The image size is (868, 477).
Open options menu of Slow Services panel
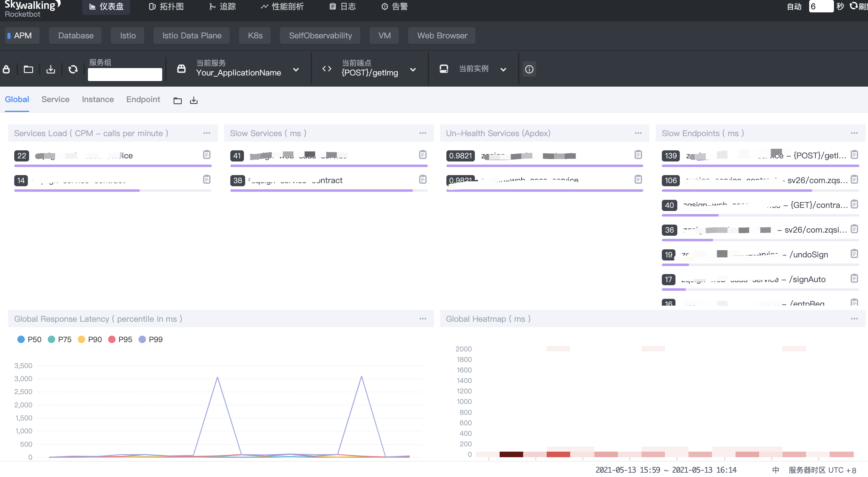pyautogui.click(x=423, y=133)
